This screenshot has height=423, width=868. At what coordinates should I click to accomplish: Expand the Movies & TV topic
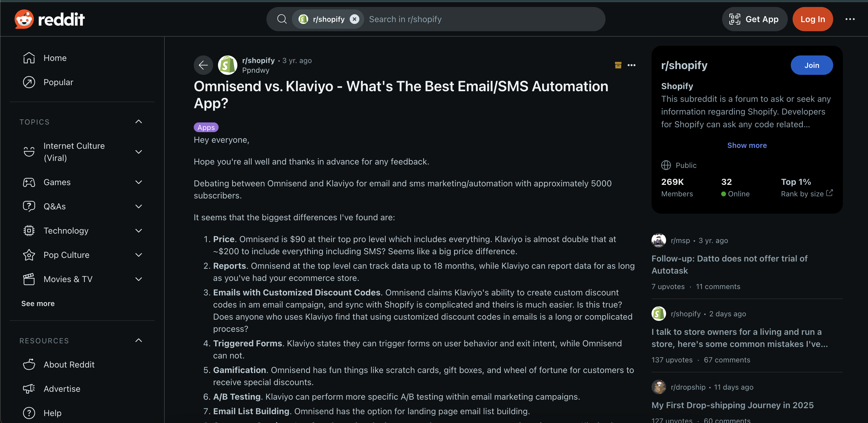coord(138,279)
